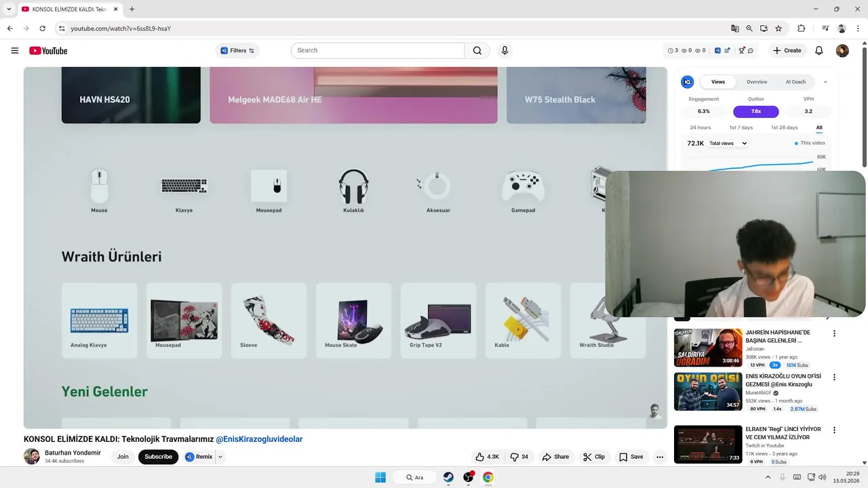868x488 pixels.
Task: Show hidden system tray icons
Action: click(768, 477)
